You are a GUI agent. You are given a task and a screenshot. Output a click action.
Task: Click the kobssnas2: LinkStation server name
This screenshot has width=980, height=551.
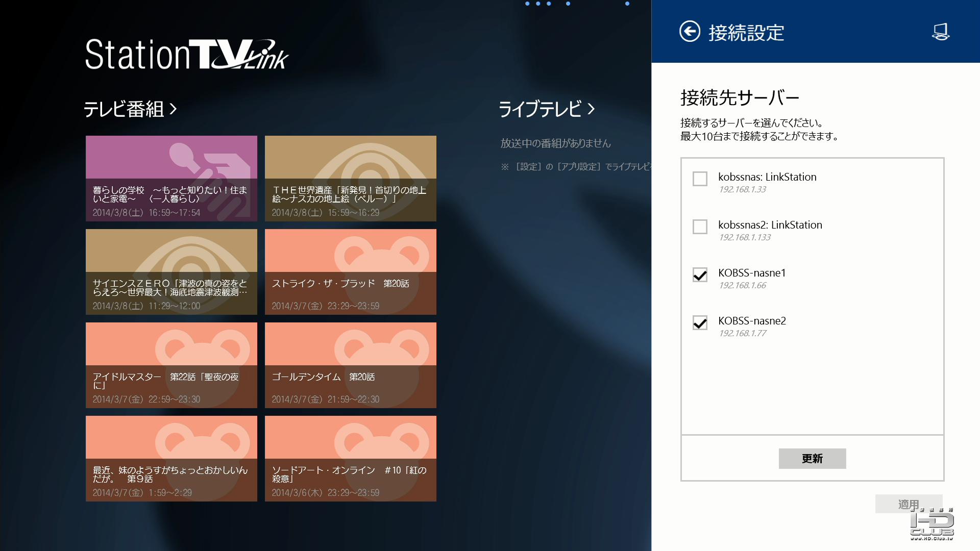pos(770,225)
